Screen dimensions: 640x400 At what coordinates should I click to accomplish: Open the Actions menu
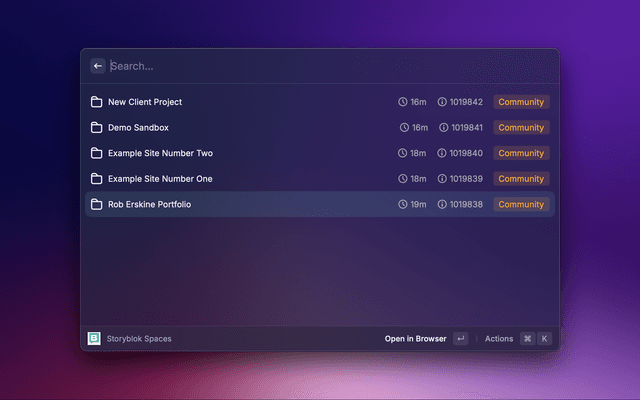point(499,339)
